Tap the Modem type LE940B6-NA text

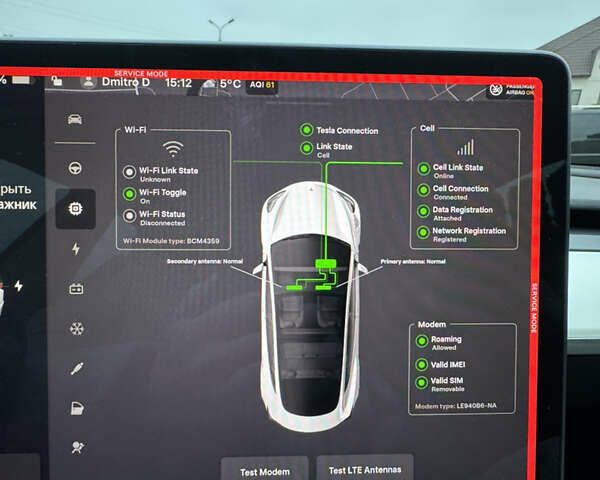(x=455, y=406)
